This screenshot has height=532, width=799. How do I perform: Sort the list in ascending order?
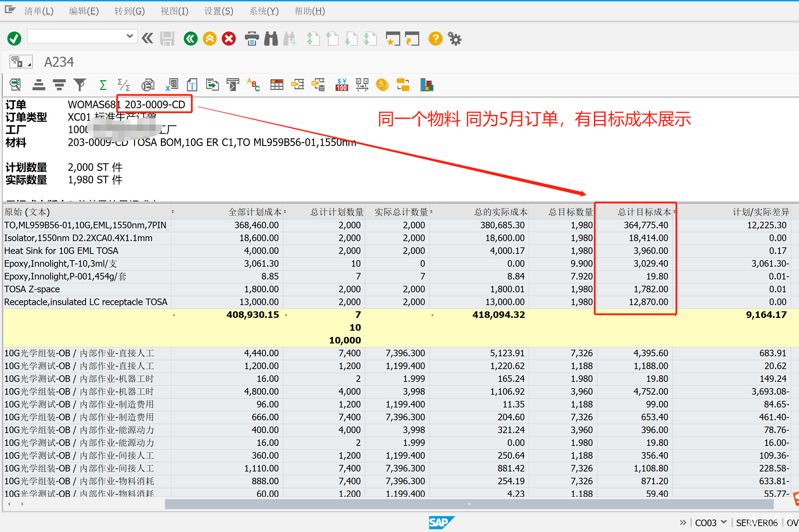[x=39, y=85]
